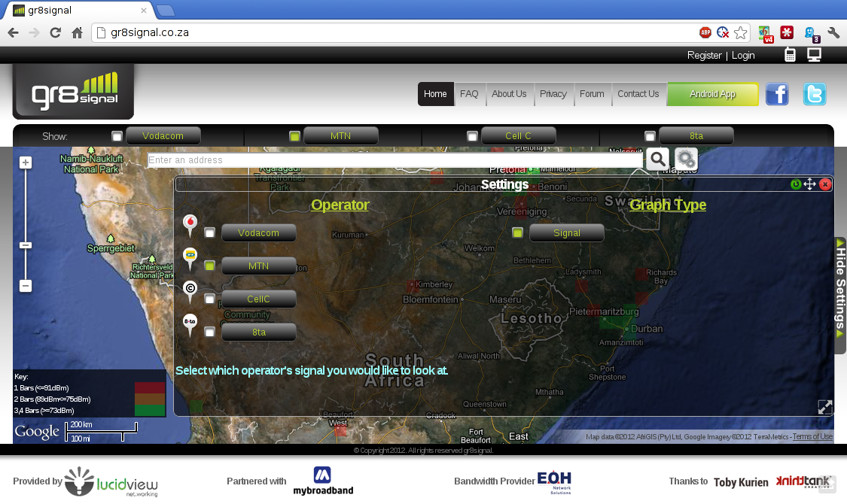The width and height of the screenshot is (847, 504).
Task: Click the Register link
Action: tap(705, 55)
